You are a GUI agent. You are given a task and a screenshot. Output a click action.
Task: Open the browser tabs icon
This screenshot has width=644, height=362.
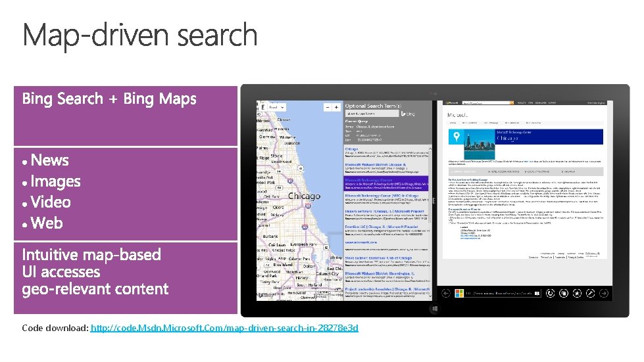pos(564,293)
